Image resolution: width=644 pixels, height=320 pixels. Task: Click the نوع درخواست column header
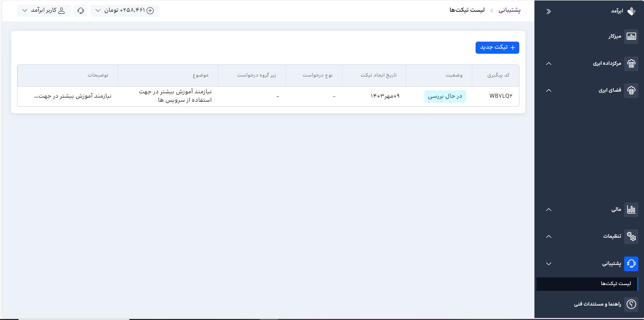(318, 75)
